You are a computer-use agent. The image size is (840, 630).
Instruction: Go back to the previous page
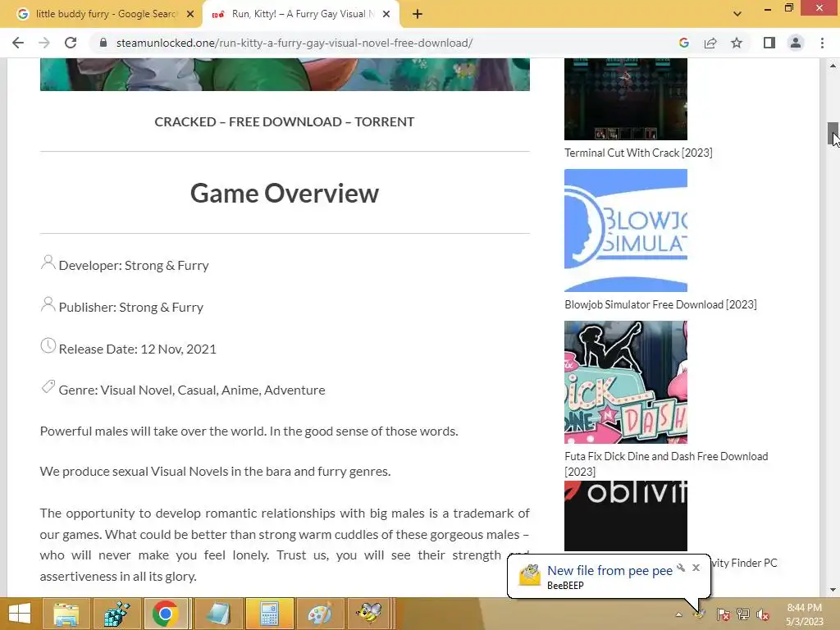(18, 43)
